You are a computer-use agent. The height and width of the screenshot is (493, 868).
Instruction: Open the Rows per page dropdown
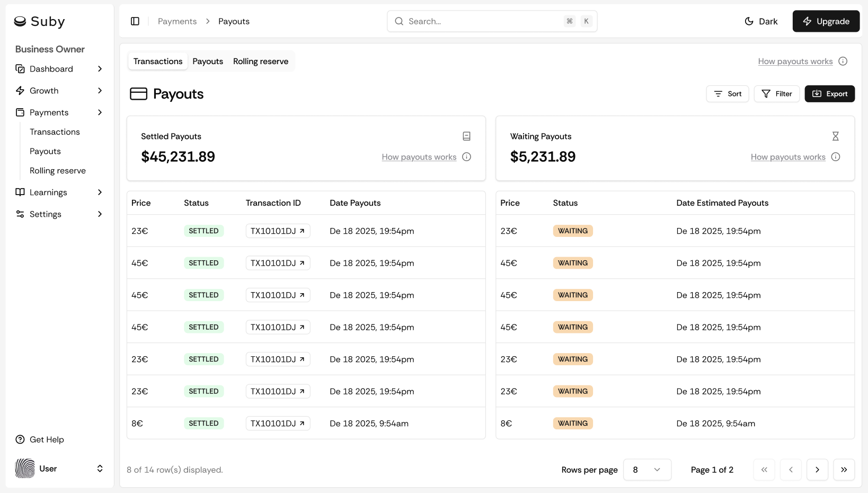[647, 470]
